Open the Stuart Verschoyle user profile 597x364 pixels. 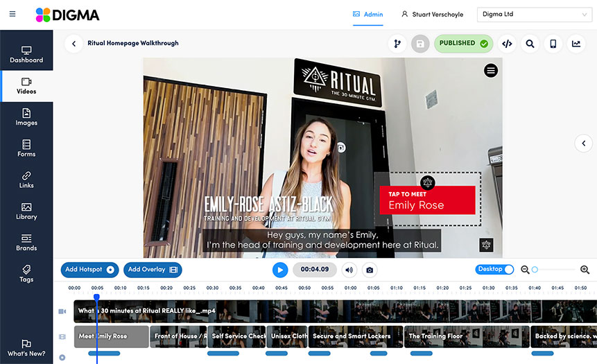click(432, 15)
